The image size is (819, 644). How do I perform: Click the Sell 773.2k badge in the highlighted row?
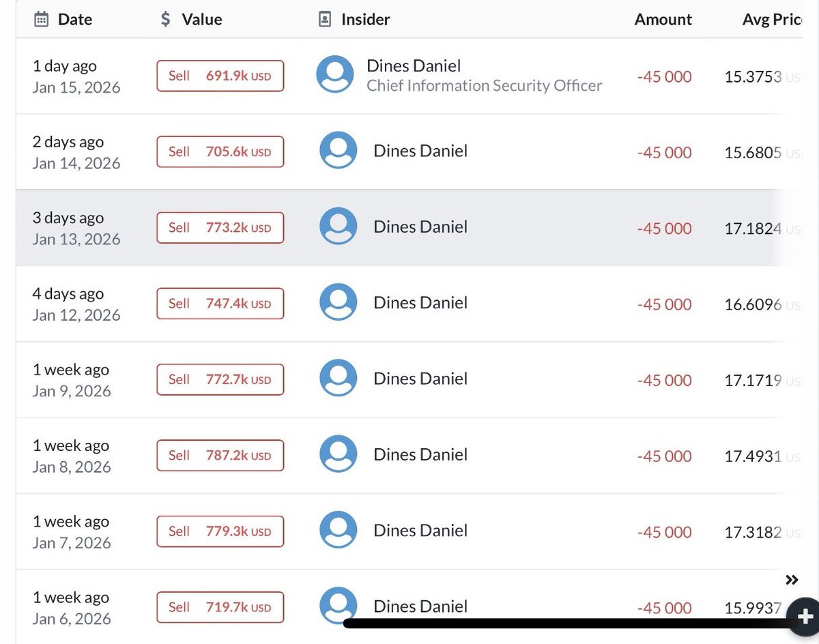220,227
